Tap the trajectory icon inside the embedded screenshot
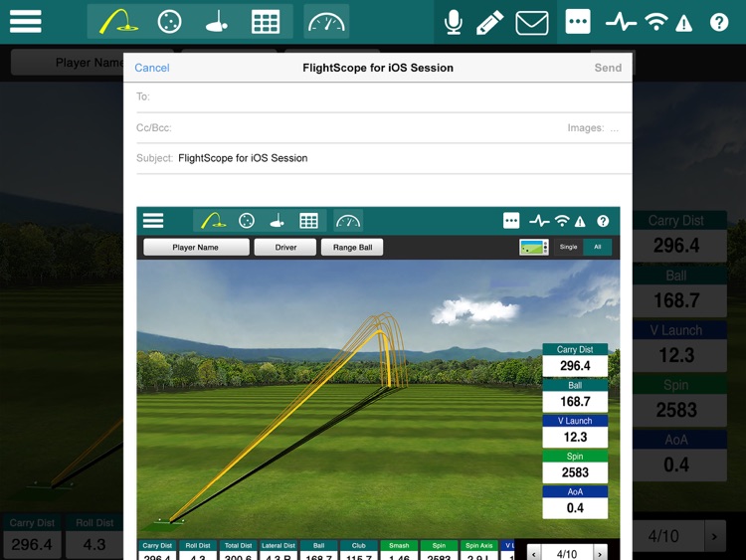 (213, 221)
